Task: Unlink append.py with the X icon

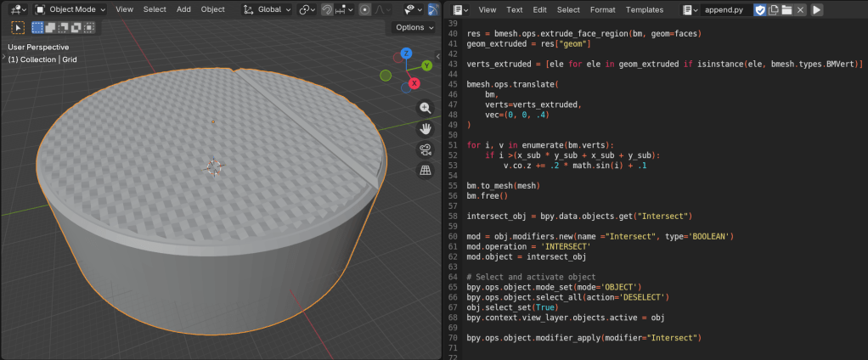Action: pos(800,9)
